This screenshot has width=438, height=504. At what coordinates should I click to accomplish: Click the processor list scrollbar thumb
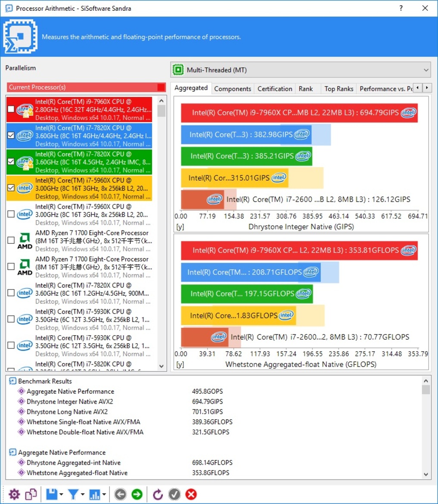click(x=162, y=111)
